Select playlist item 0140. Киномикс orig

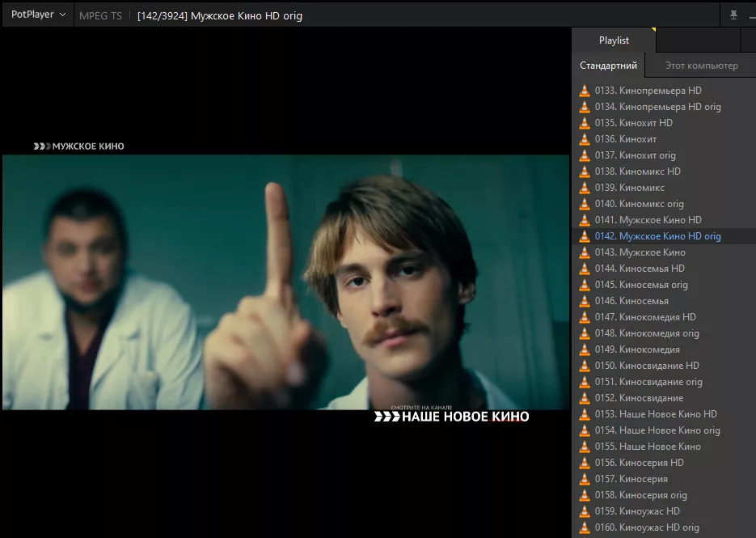pos(664,204)
